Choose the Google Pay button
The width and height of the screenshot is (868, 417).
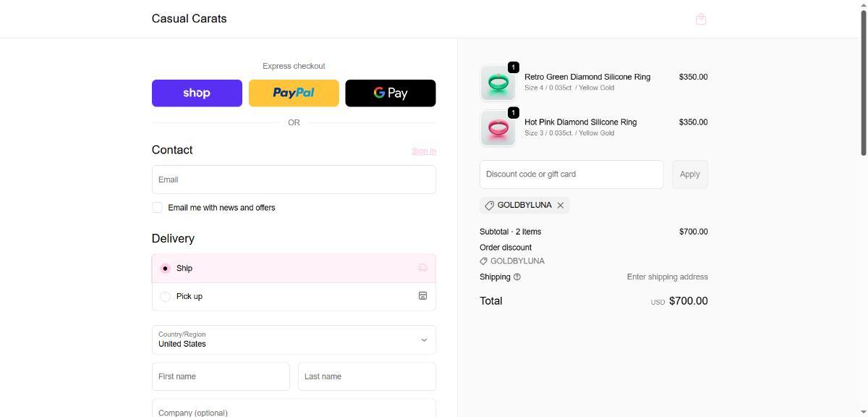[391, 93]
